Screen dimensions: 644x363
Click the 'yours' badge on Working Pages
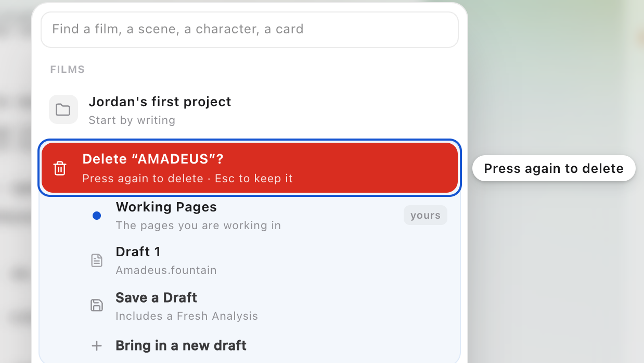(x=426, y=215)
